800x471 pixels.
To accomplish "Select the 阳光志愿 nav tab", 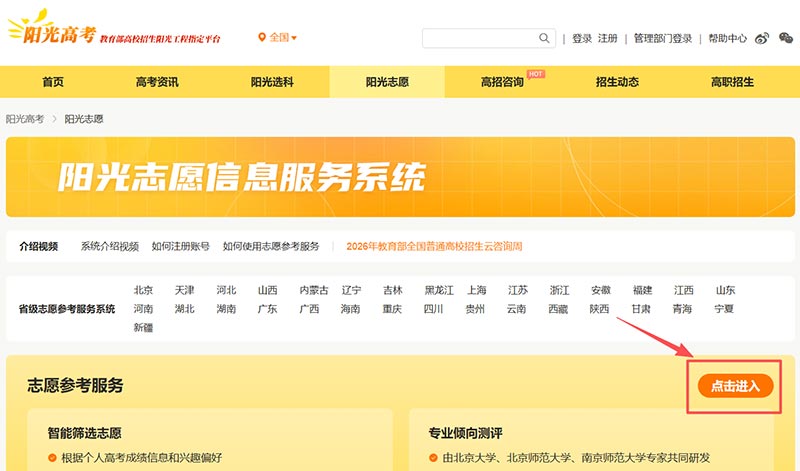I will point(387,82).
